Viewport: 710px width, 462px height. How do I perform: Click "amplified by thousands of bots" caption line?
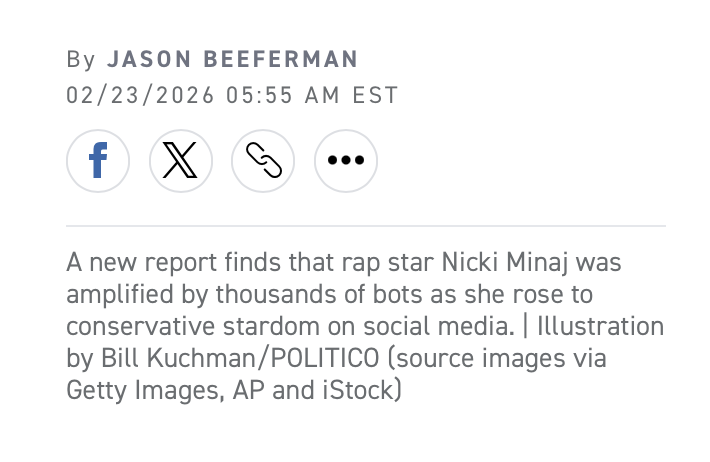[x=245, y=295]
